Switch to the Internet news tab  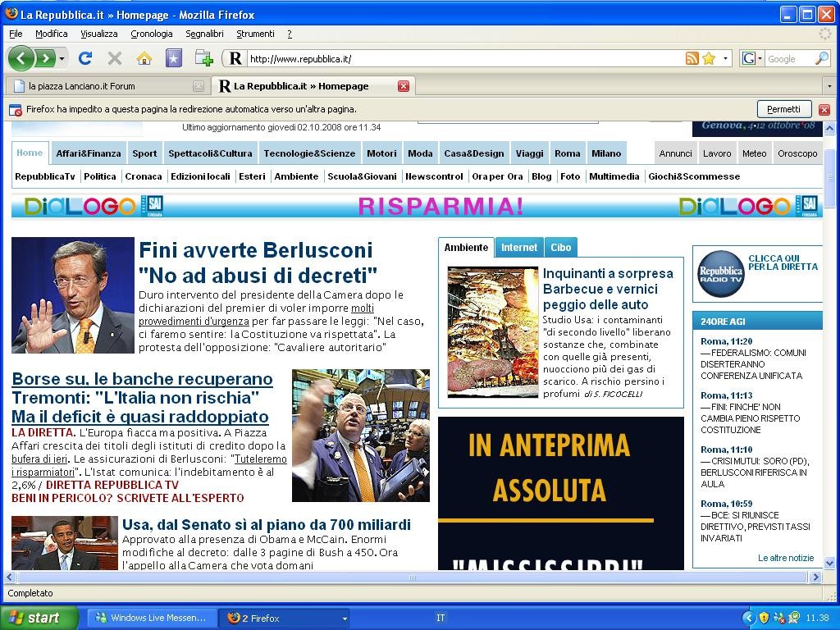pyautogui.click(x=519, y=248)
